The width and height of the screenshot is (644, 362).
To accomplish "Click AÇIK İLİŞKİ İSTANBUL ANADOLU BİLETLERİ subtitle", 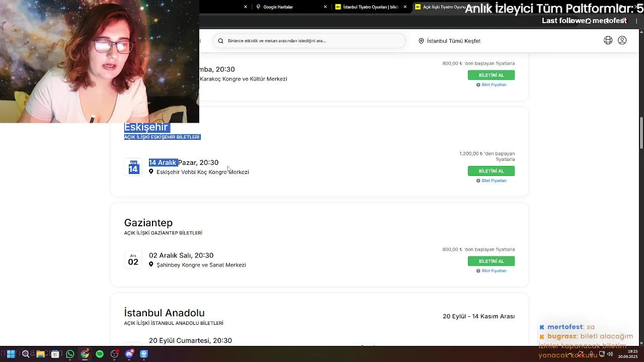I will pos(174,323).
